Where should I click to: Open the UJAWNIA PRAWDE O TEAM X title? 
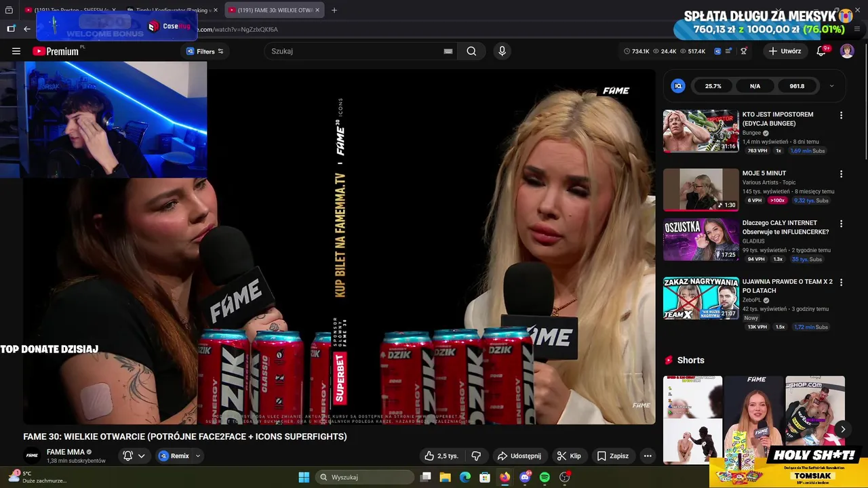click(787, 286)
